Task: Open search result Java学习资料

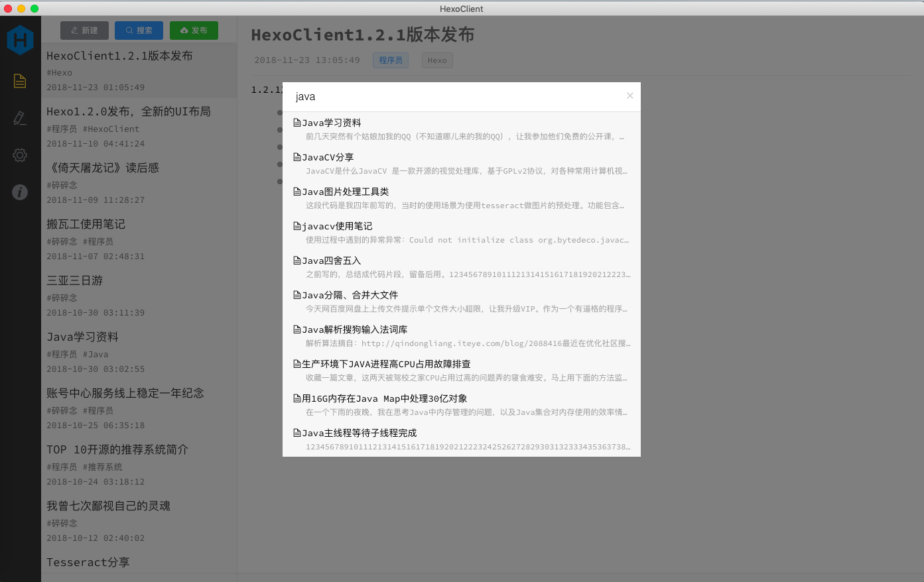Action: coord(462,129)
